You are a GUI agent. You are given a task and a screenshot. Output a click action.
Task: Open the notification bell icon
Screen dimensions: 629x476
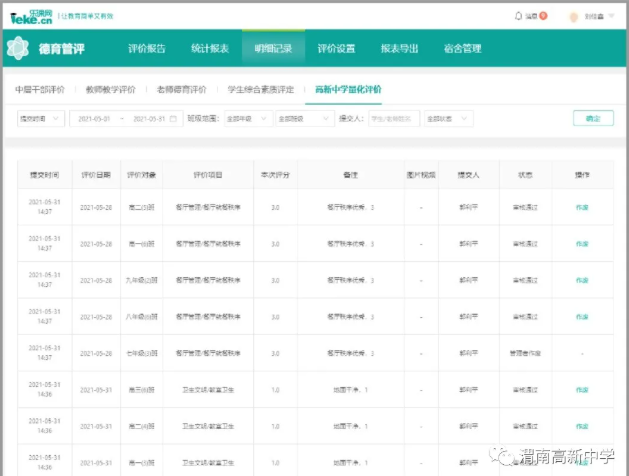518,16
